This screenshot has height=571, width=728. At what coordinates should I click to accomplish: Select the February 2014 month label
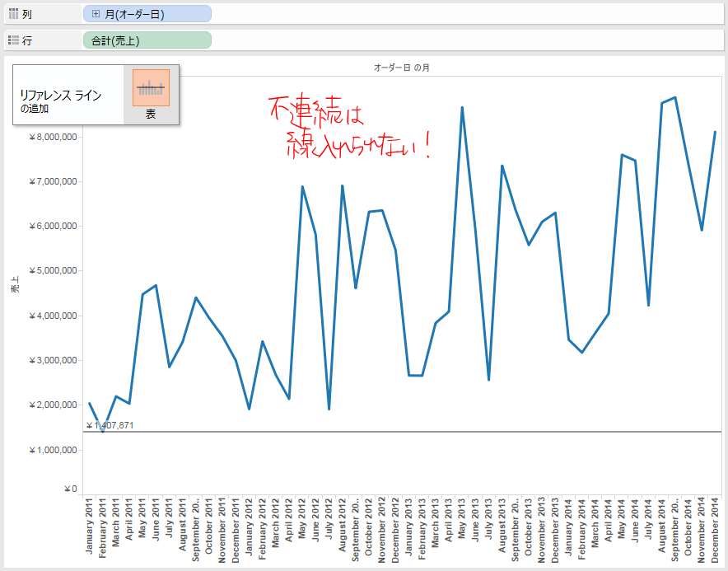[581, 529]
